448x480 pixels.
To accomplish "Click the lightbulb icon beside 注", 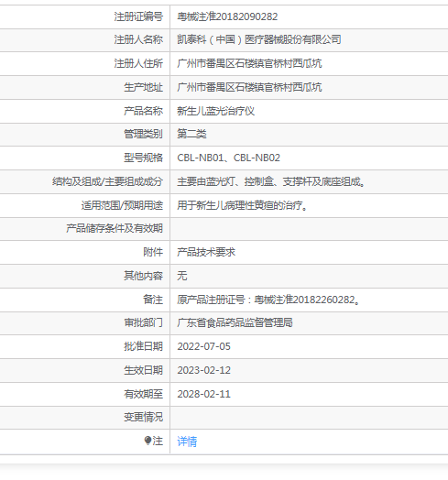I will pyautogui.click(x=148, y=441).
